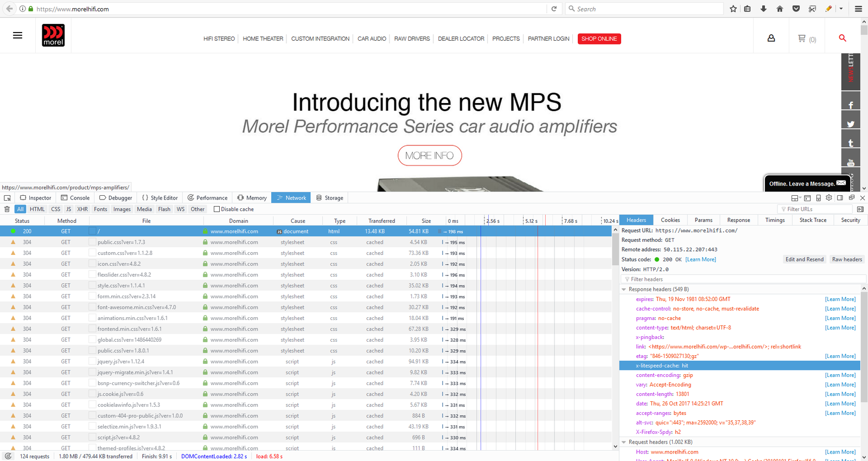Toggle the HTML request filter

click(x=37, y=209)
